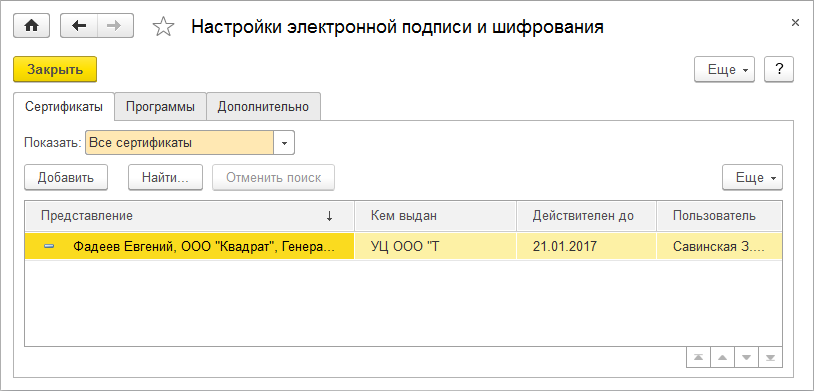Open the top Еще menu

point(724,70)
